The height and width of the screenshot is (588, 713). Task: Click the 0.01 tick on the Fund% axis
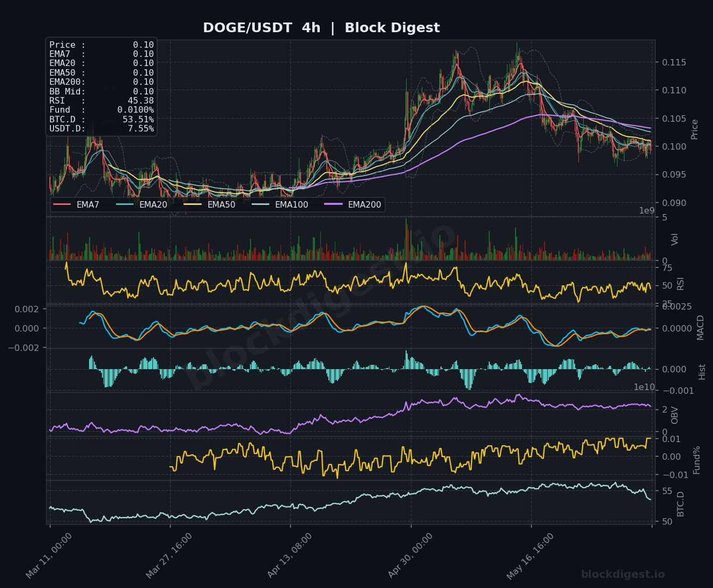click(x=671, y=439)
